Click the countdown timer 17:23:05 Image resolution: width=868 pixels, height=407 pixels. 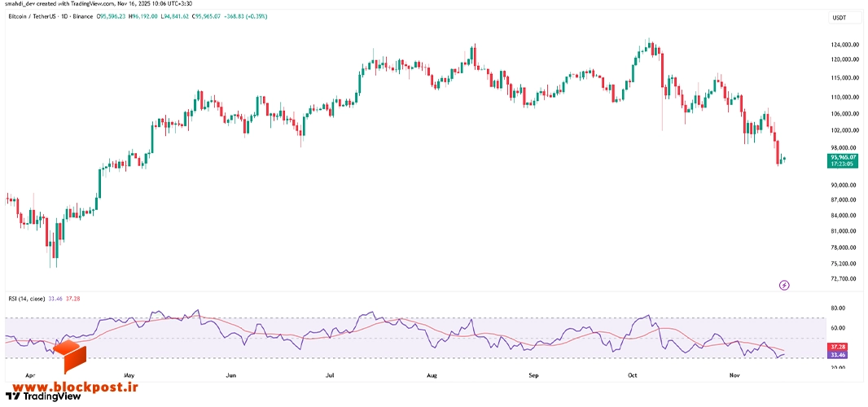843,164
